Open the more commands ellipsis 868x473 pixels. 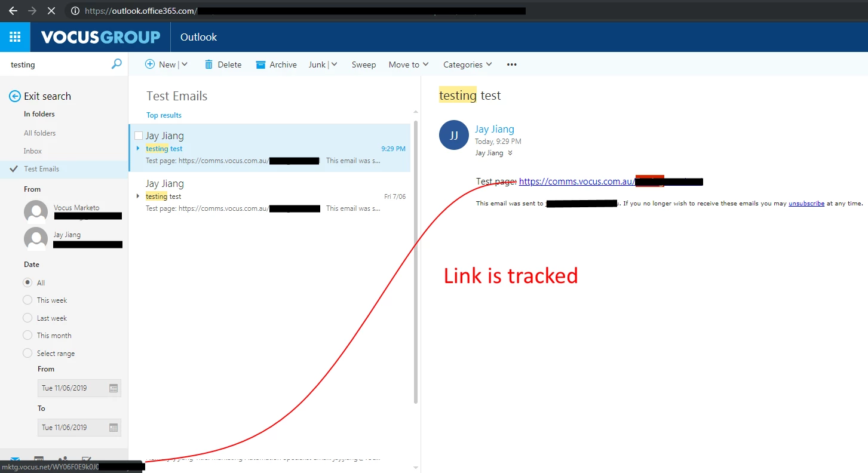[x=511, y=64]
